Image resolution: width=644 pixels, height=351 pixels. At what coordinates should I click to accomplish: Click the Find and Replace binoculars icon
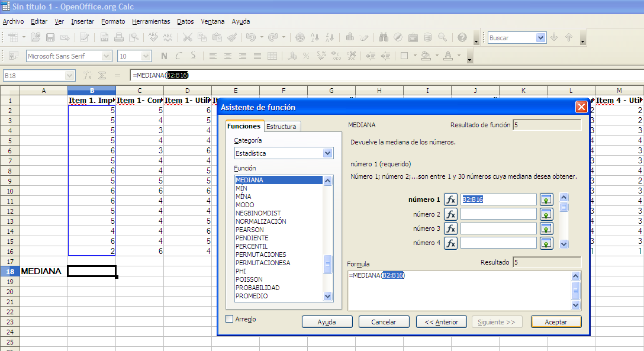click(384, 38)
